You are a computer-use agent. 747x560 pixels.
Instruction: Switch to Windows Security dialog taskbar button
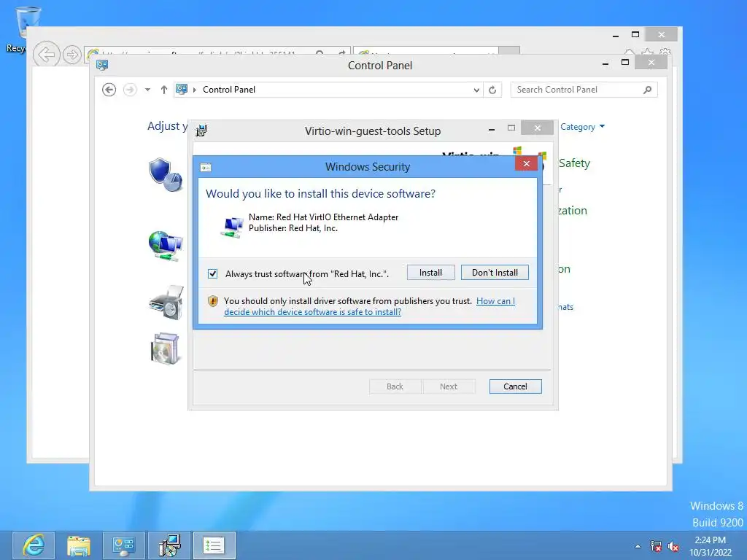[214, 545]
